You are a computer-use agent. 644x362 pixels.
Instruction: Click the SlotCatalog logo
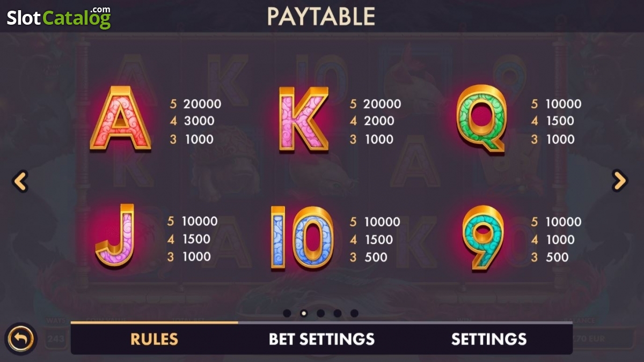click(58, 17)
